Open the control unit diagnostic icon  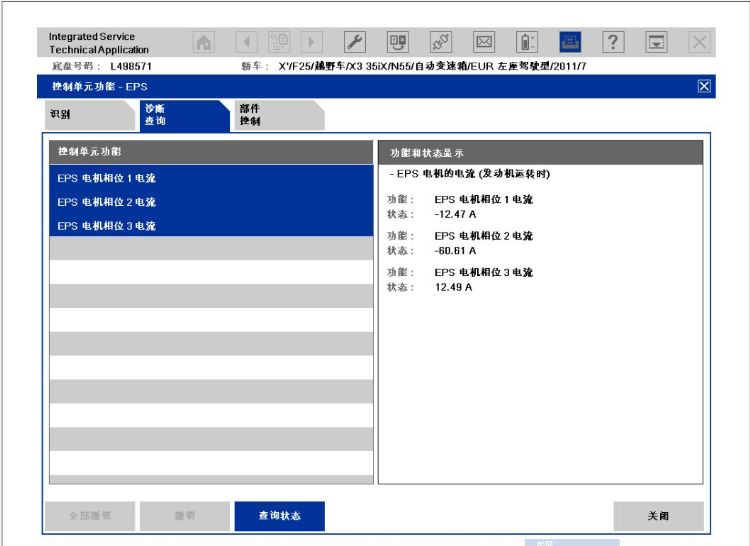398,42
